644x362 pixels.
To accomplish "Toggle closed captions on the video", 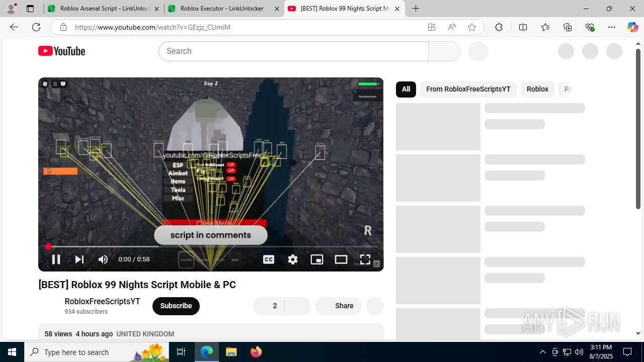I will [269, 259].
